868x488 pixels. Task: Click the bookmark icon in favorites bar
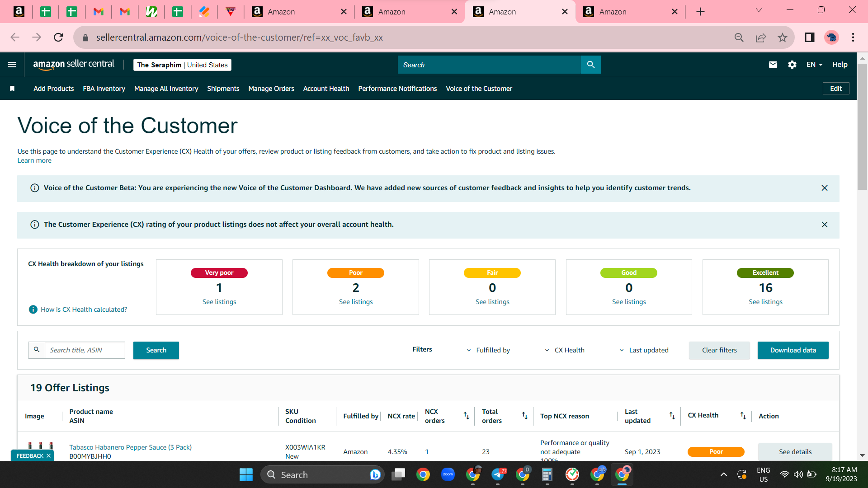(12, 89)
